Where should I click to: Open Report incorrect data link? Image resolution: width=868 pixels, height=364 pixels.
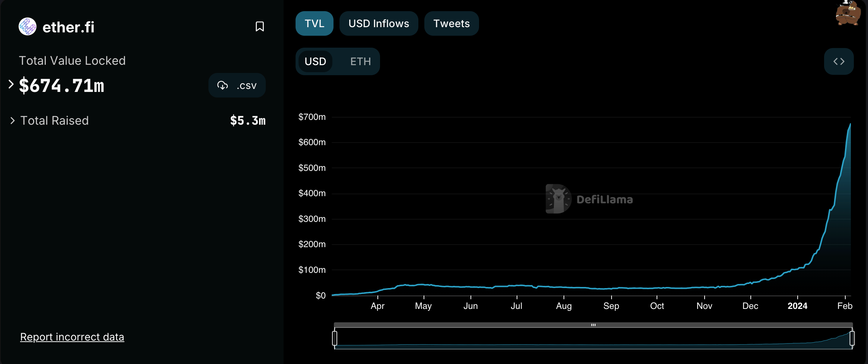pos(72,337)
